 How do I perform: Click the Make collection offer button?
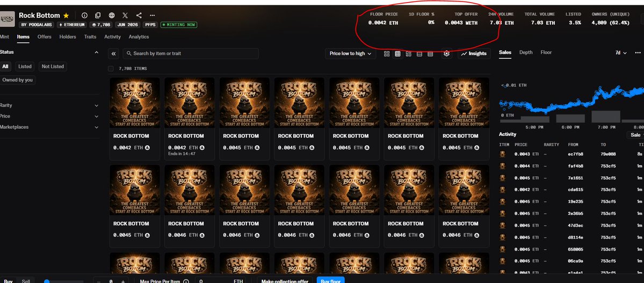click(285, 280)
